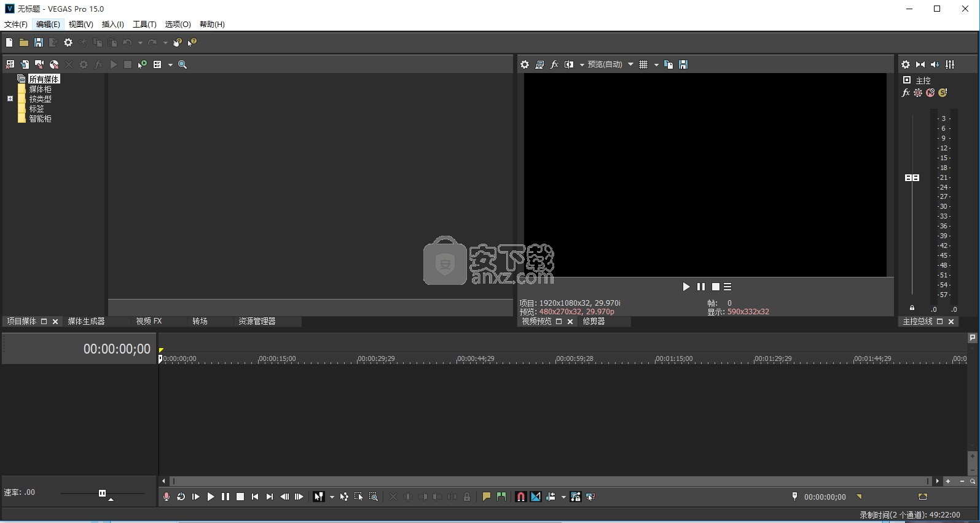Open video output FX in preview toolbar
The image size is (980, 523).
pyautogui.click(x=554, y=64)
